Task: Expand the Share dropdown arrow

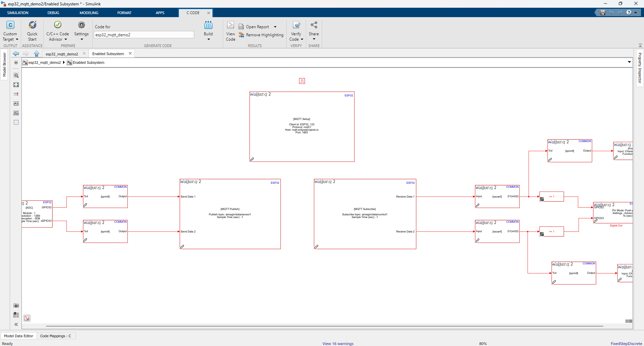Action: 314,39
